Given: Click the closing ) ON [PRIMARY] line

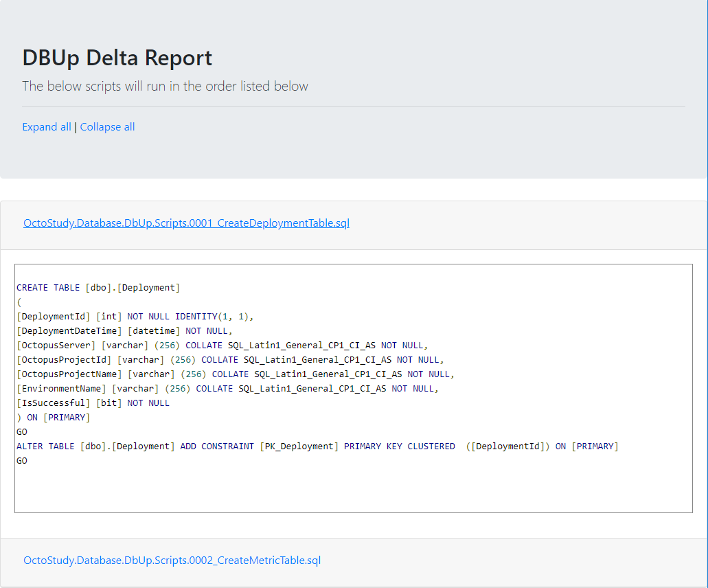Looking at the screenshot, I should (54, 418).
